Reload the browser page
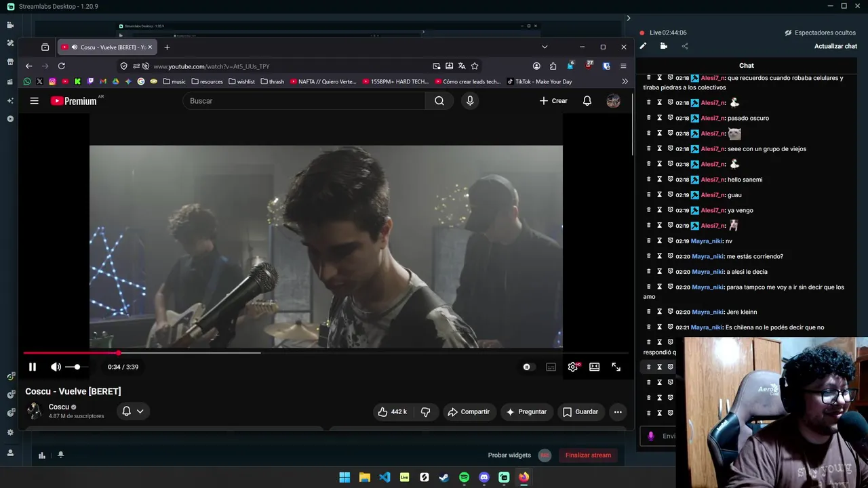This screenshot has width=868, height=488. tap(61, 66)
